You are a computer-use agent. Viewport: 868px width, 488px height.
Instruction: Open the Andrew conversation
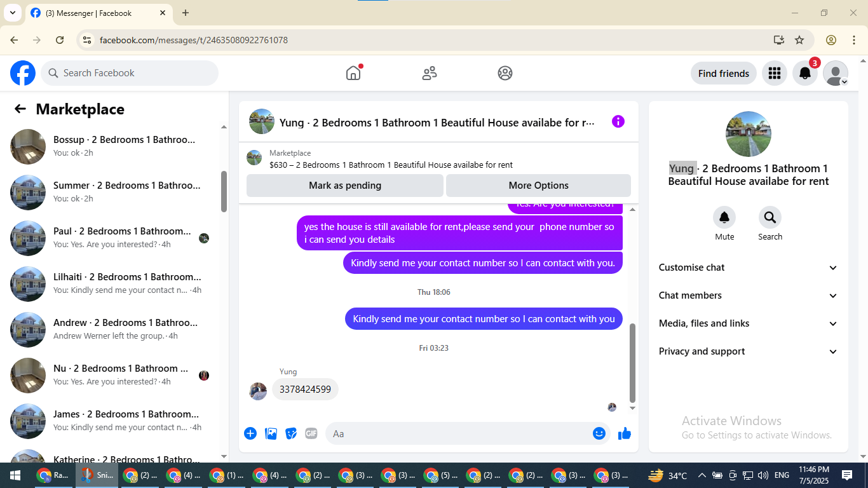[x=111, y=329]
